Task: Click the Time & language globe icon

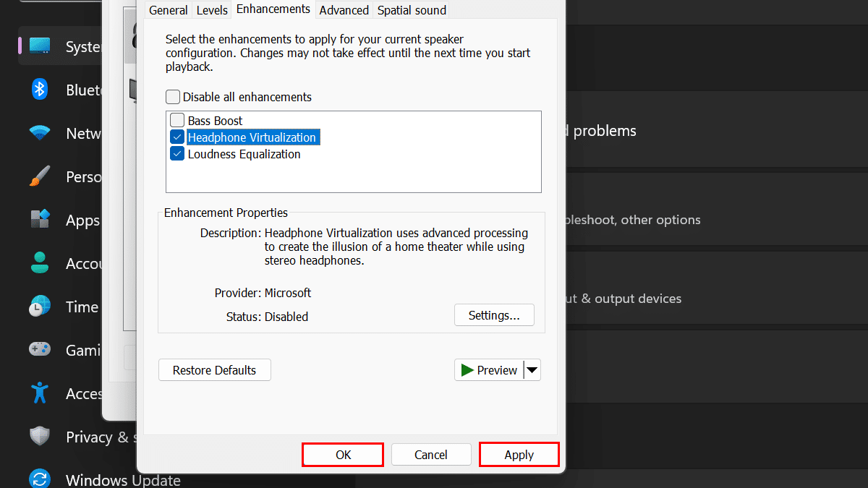Action: 40,307
